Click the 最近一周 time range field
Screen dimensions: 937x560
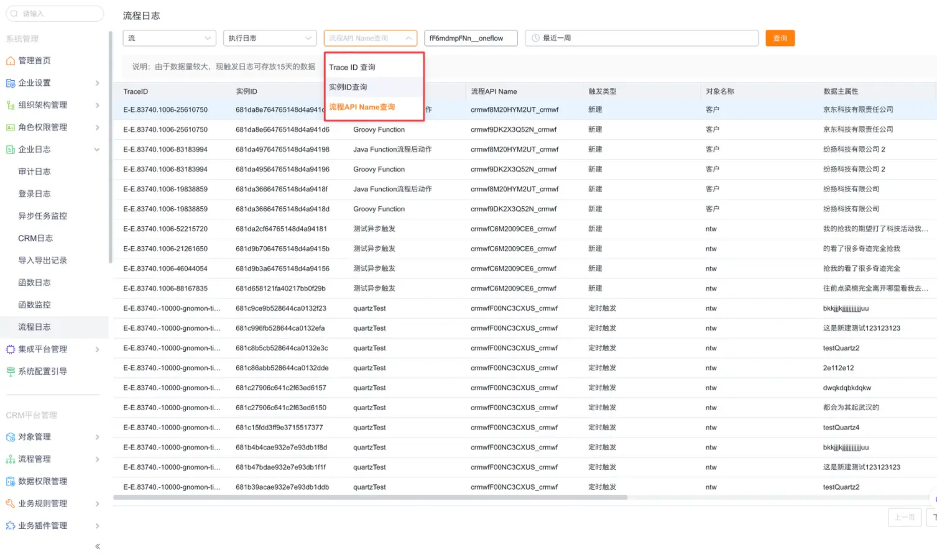coord(641,38)
